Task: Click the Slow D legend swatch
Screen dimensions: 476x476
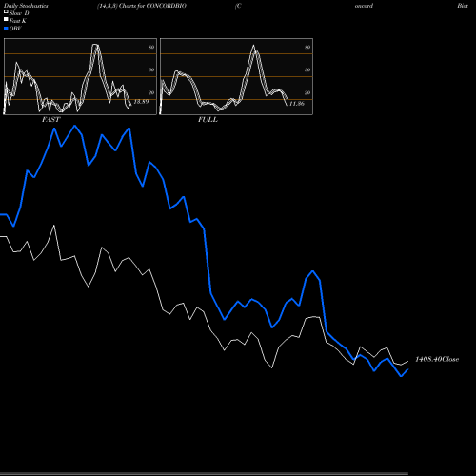Action: (x=6, y=11)
